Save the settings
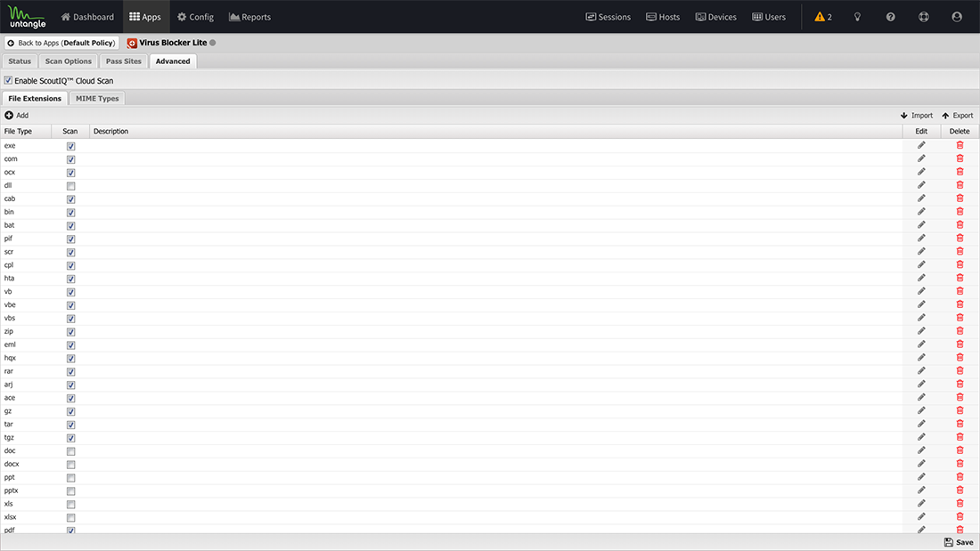This screenshot has height=551, width=980. pos(959,542)
